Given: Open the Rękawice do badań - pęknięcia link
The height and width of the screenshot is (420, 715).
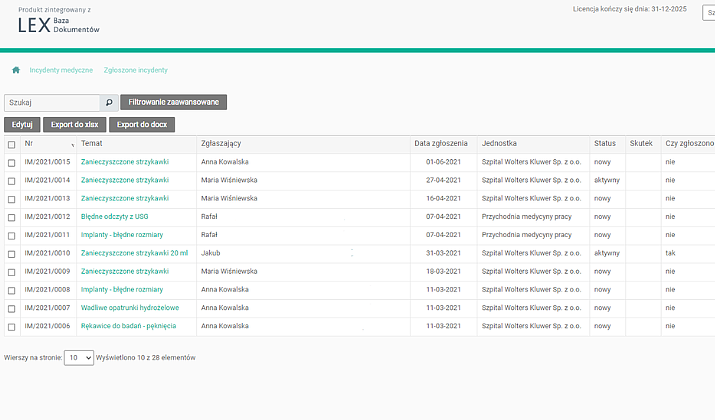Looking at the screenshot, I should [x=128, y=326].
